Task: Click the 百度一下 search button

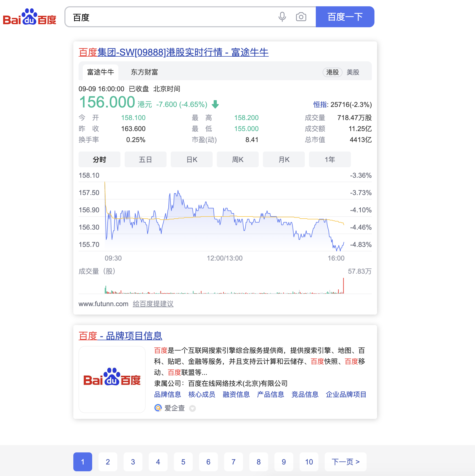Action: 345,17
